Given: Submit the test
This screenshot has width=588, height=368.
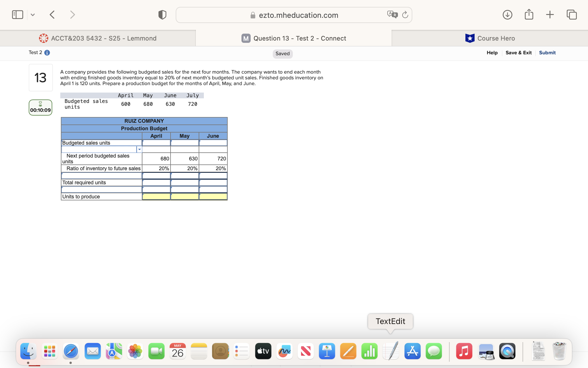Looking at the screenshot, I should click(547, 53).
